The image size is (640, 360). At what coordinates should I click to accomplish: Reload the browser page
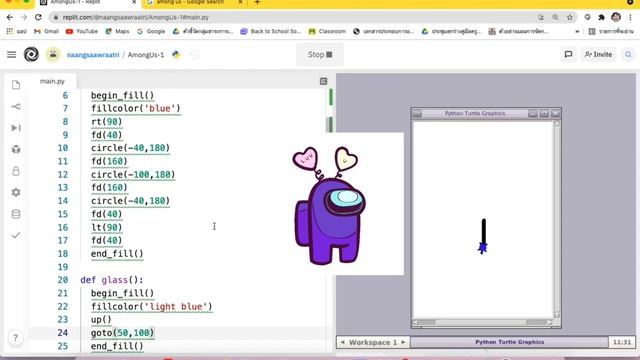(38, 17)
